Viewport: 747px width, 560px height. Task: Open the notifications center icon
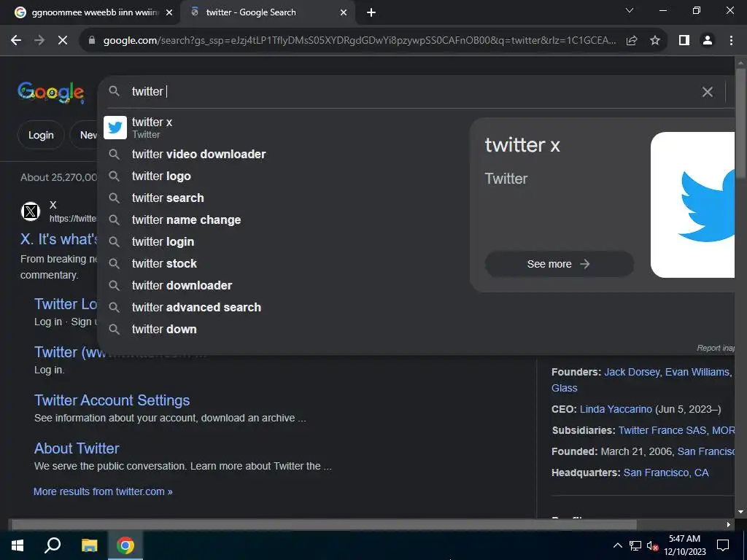tap(723, 545)
